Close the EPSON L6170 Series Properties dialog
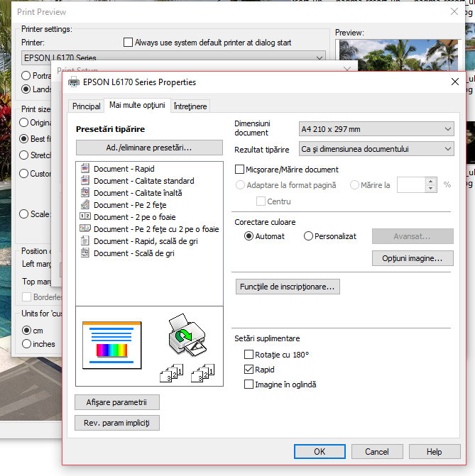475x476 pixels. [x=455, y=82]
